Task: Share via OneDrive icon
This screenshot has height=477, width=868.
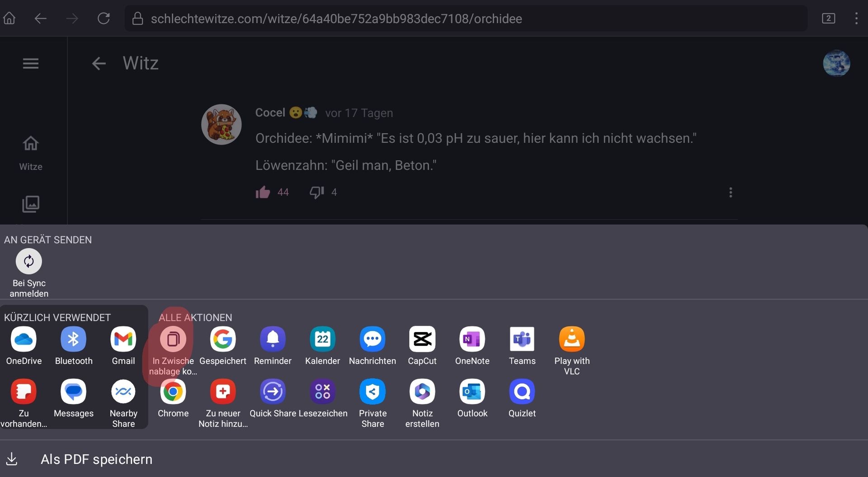Action: click(24, 339)
